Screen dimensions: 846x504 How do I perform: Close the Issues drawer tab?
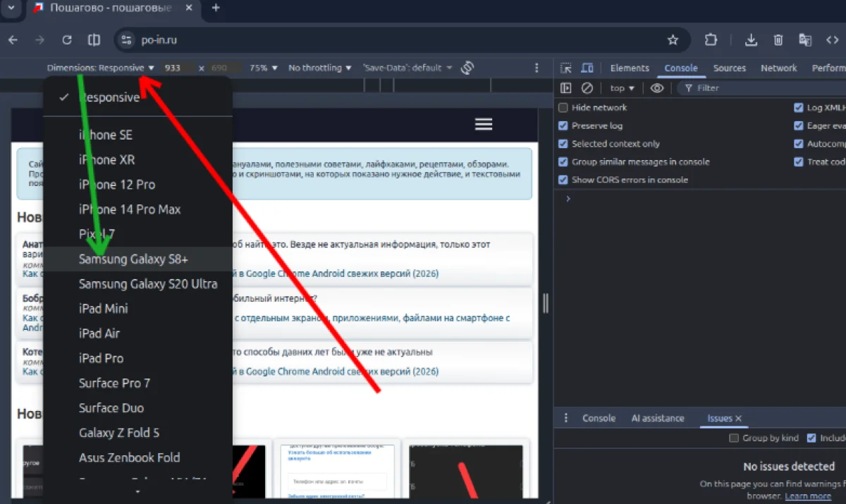click(x=738, y=418)
